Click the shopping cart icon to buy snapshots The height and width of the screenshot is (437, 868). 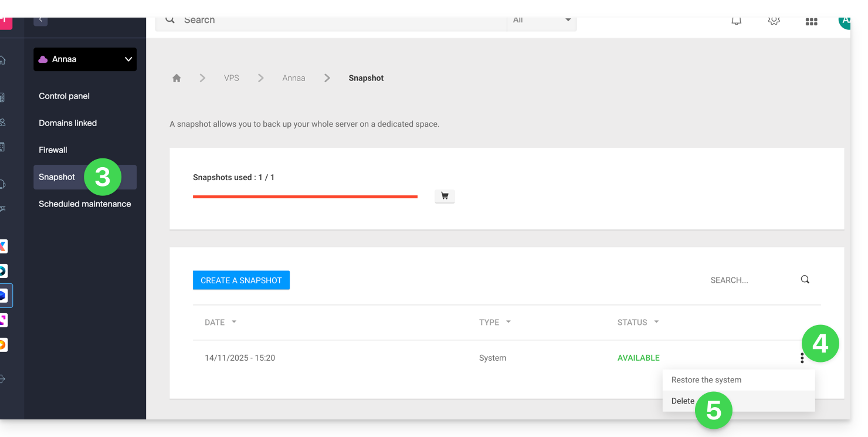[x=445, y=197]
